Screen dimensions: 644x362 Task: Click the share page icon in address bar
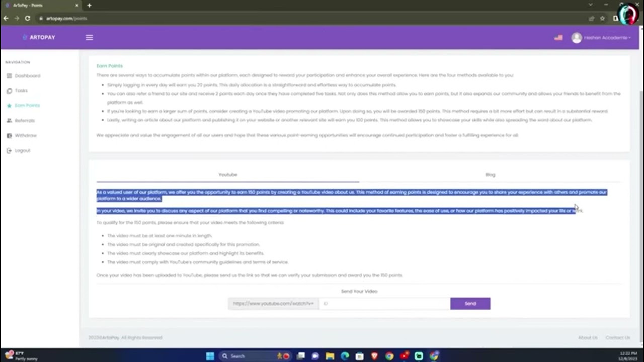[x=592, y=18]
